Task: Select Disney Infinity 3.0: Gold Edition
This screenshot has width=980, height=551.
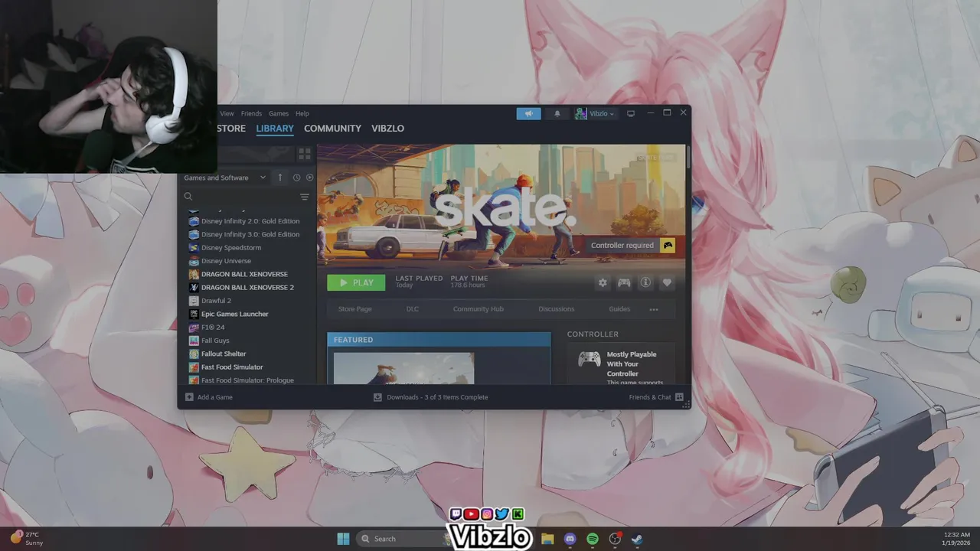Action: [250, 234]
